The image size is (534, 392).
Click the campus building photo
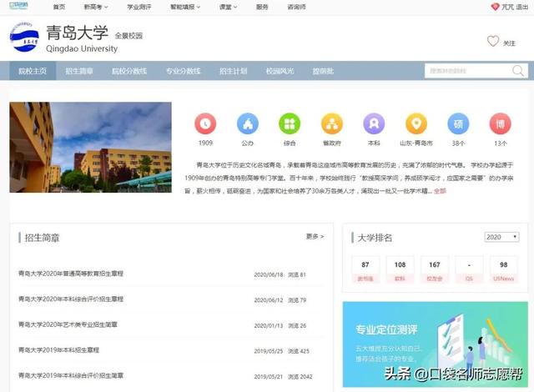[91, 148]
